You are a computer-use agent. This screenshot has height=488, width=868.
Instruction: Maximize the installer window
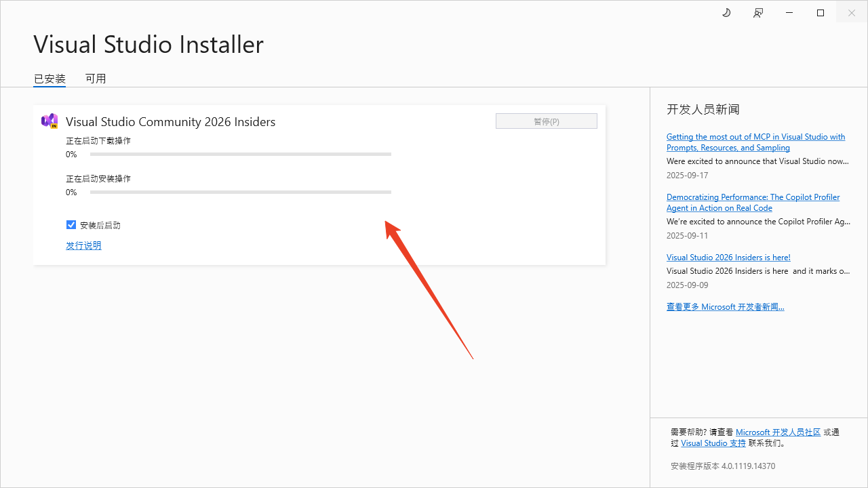pos(821,13)
